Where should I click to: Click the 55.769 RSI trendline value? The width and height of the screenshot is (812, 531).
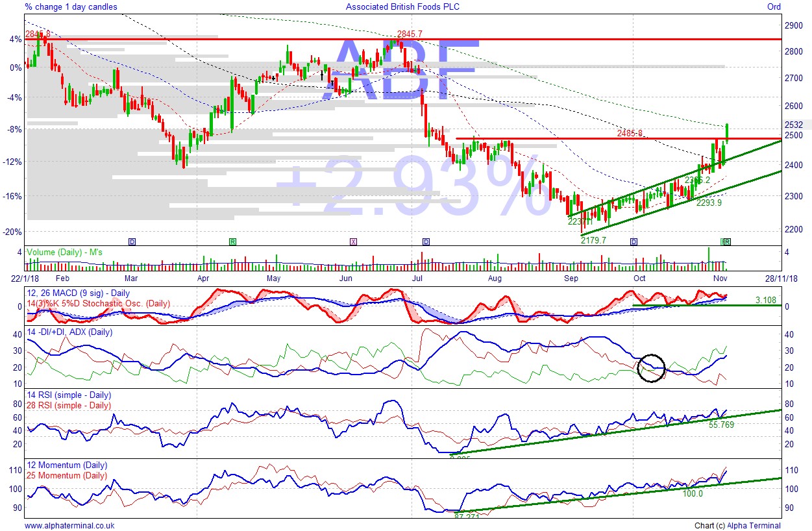point(721,425)
